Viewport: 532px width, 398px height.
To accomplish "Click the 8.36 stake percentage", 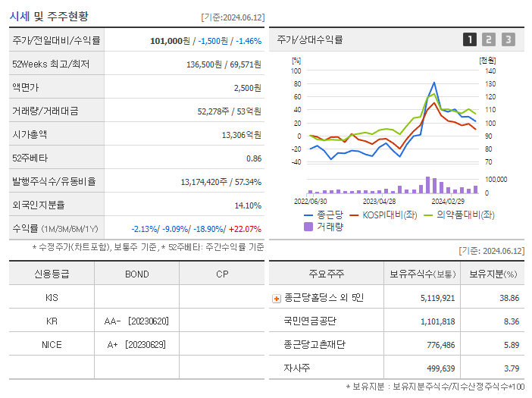I will tap(512, 321).
